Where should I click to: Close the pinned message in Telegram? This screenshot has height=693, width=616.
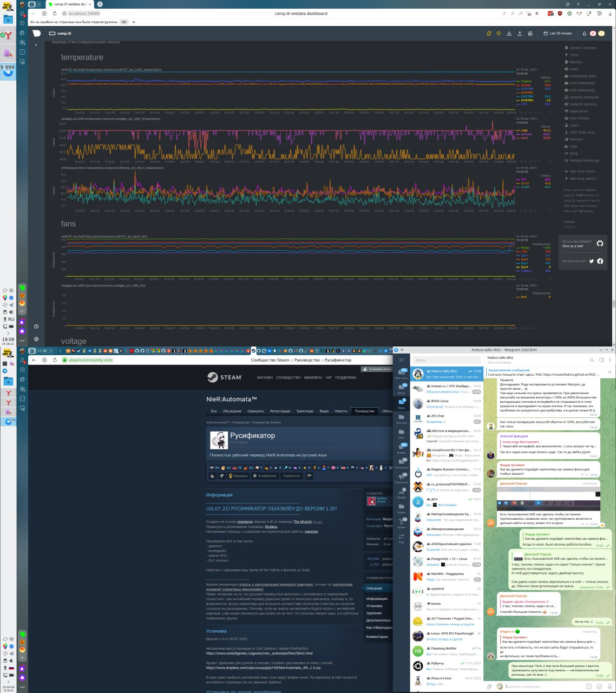[610, 372]
